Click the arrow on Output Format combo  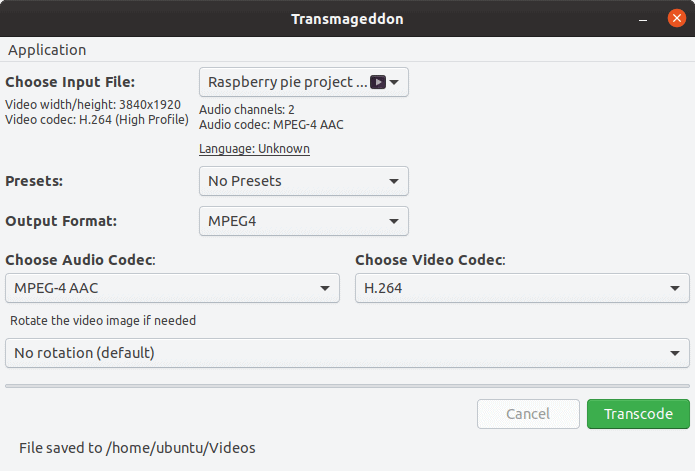coord(393,222)
